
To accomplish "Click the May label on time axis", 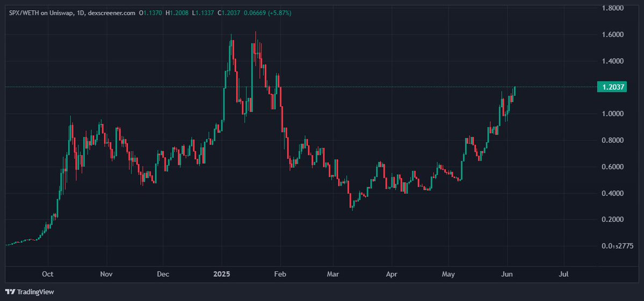I will 448,274.
